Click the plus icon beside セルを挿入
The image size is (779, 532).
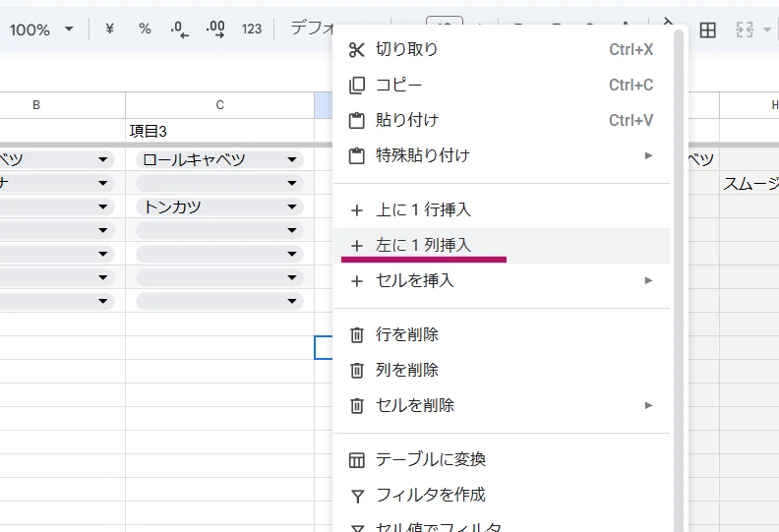point(357,281)
